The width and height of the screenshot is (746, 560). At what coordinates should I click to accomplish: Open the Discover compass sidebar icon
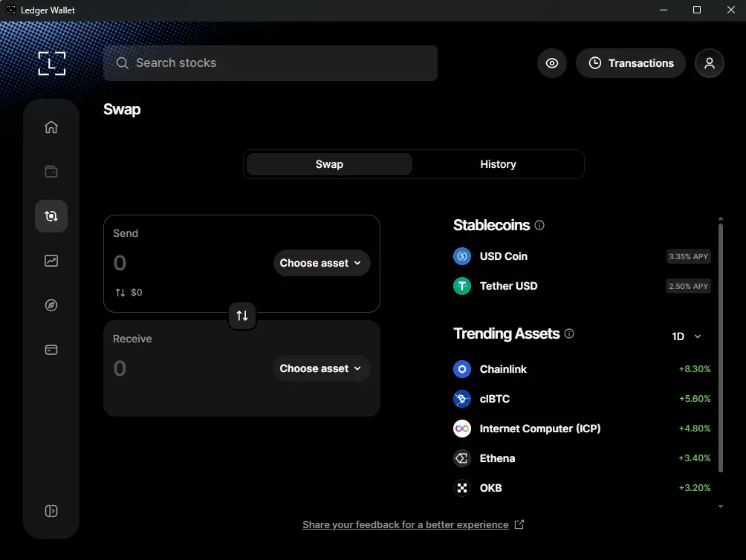click(x=51, y=305)
